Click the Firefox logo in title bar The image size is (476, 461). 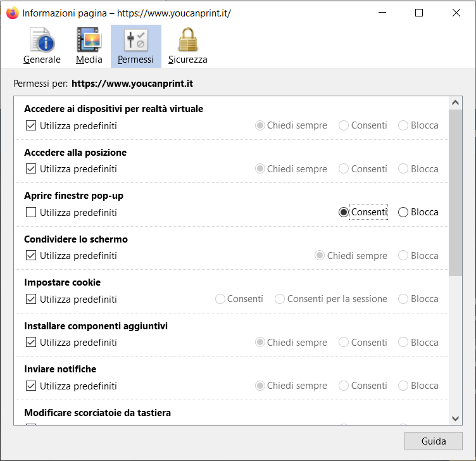(12, 13)
